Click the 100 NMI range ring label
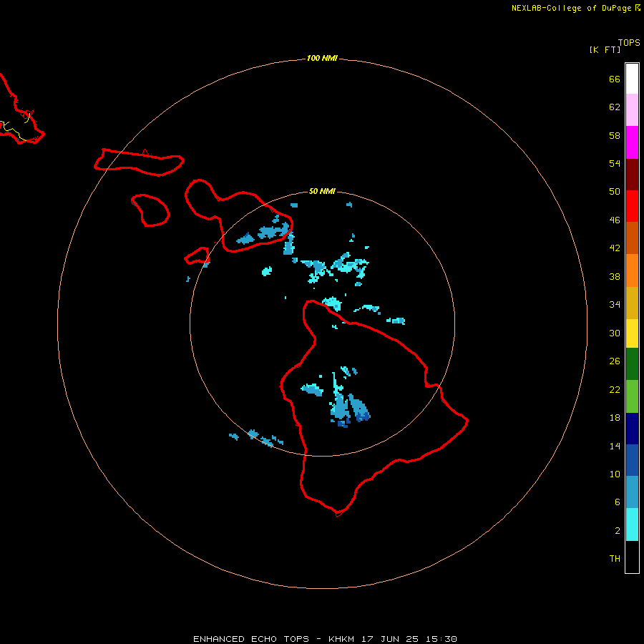644x644 pixels. click(x=322, y=59)
